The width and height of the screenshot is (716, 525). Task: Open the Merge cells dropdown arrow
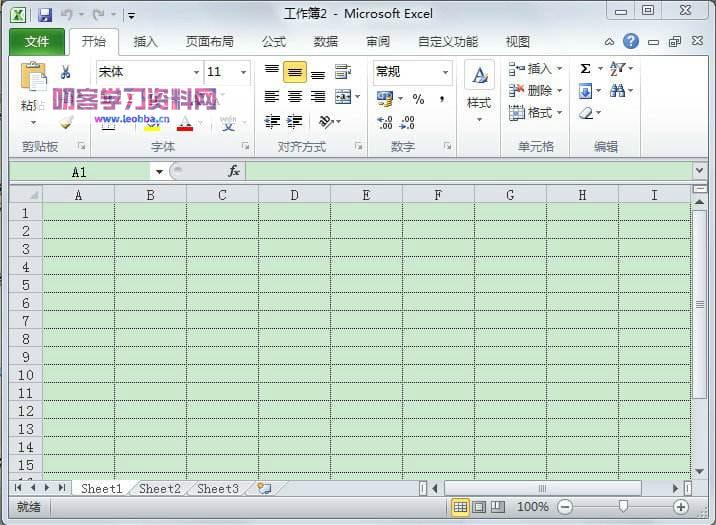(358, 96)
